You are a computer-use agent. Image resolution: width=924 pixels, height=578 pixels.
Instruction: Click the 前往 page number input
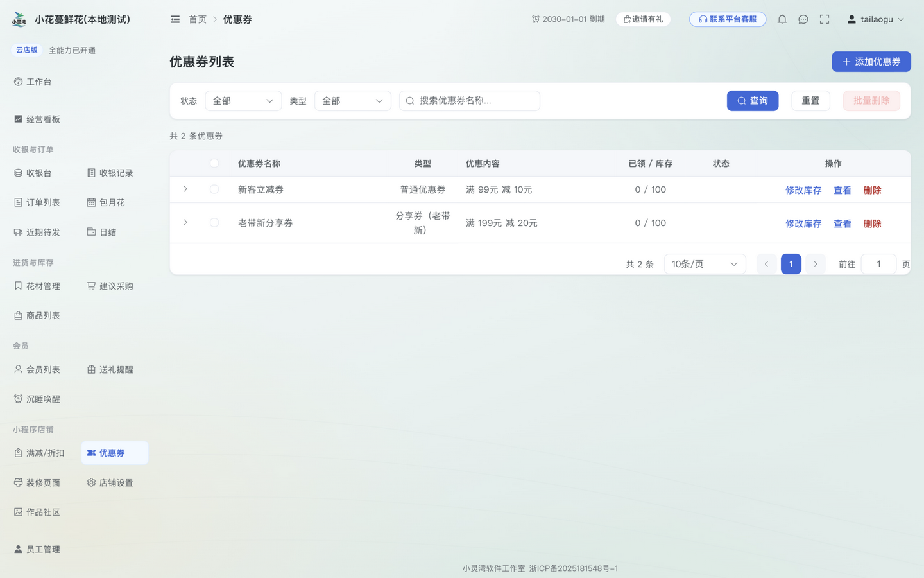coord(878,264)
